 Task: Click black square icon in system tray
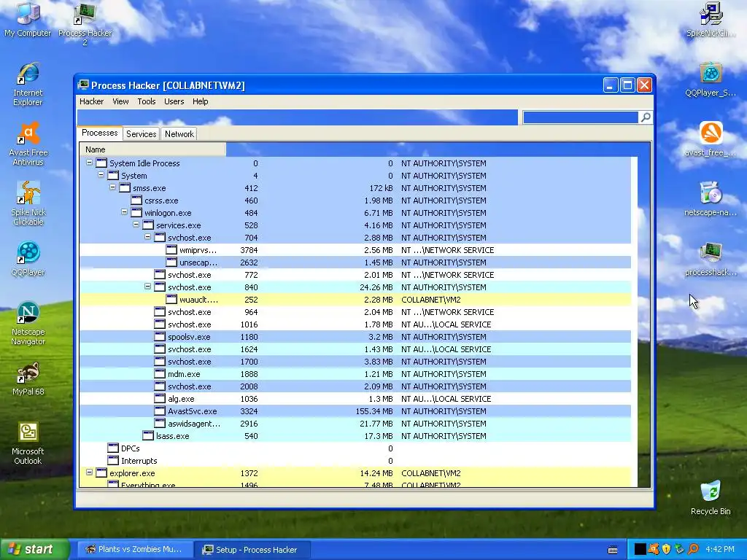pyautogui.click(x=640, y=549)
